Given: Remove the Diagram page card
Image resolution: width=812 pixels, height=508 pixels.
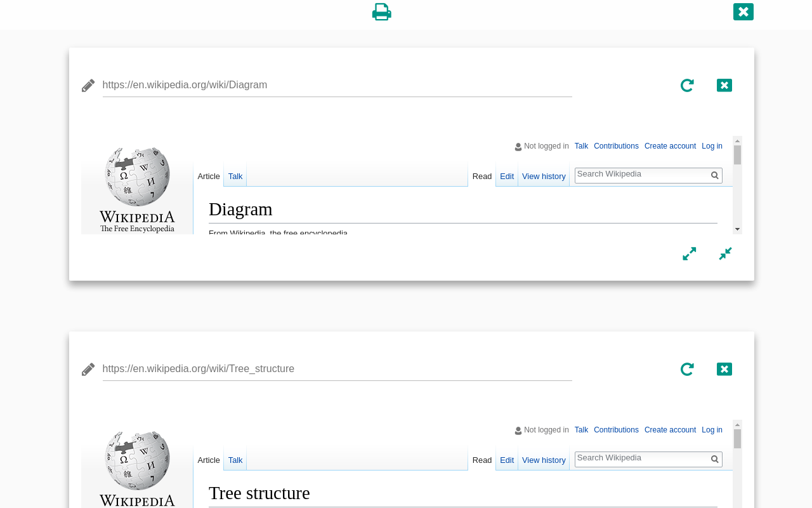Looking at the screenshot, I should pos(724,86).
